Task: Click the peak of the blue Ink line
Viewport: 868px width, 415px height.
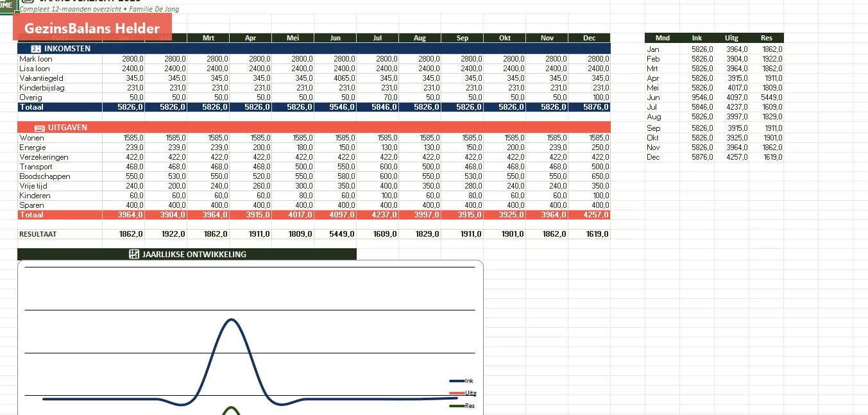Action: [x=231, y=319]
